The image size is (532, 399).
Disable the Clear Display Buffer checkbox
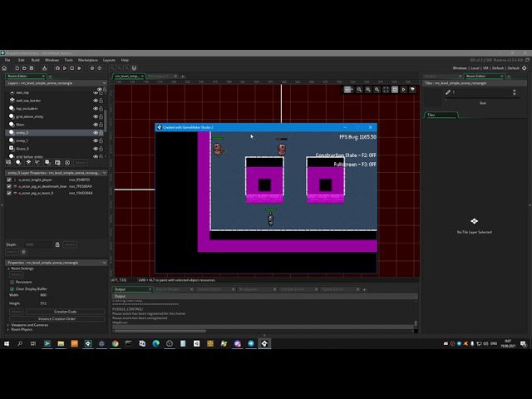click(12, 288)
